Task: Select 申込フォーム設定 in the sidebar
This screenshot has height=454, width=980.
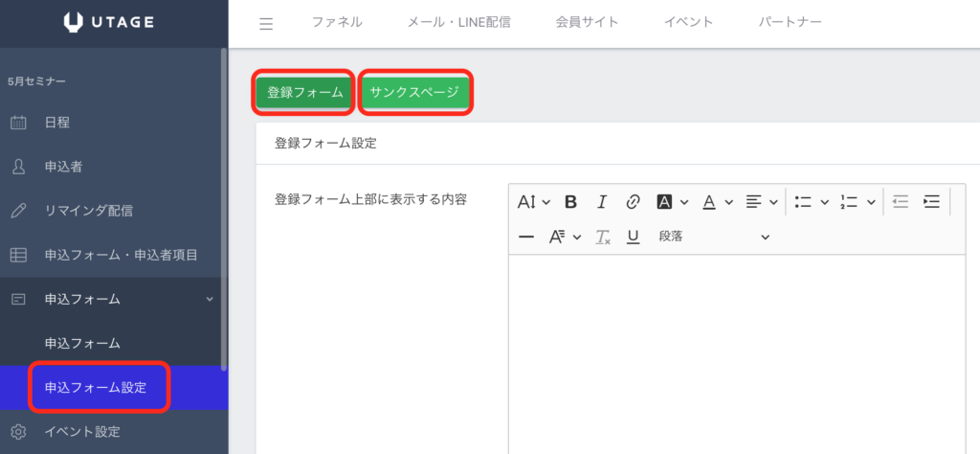Action: (96, 387)
